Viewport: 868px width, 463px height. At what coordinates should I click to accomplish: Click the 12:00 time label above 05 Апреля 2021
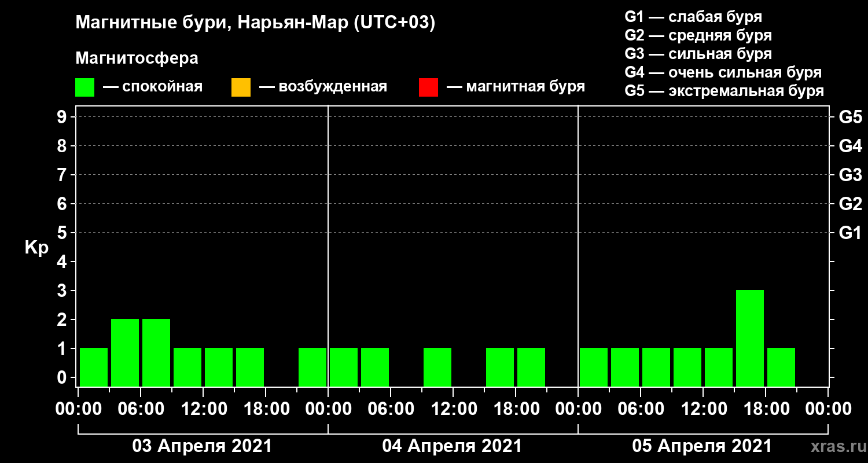pyautogui.click(x=703, y=409)
